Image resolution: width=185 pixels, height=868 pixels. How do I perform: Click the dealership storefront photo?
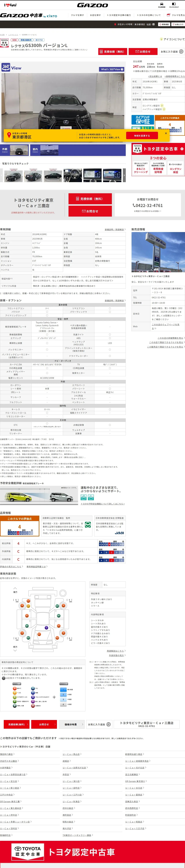(158, 252)
